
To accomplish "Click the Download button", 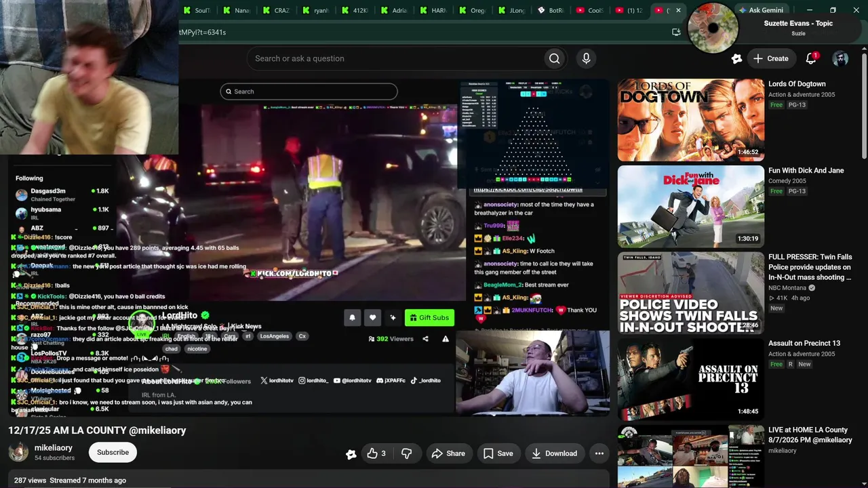I will 554,453.
